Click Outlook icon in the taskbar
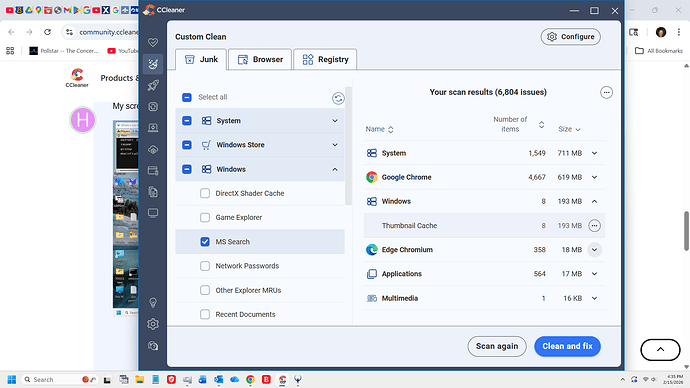The height and width of the screenshot is (388, 690). pos(219,379)
